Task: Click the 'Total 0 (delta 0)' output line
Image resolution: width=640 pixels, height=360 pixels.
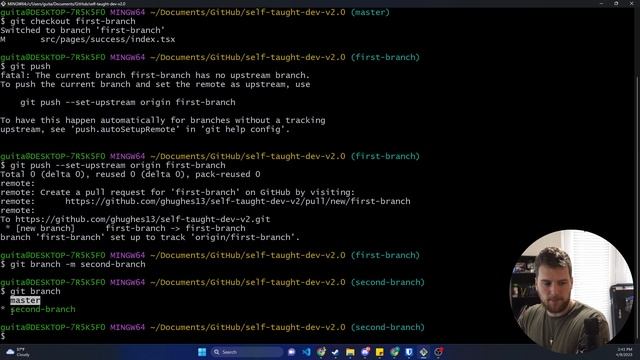Action: click(130, 174)
